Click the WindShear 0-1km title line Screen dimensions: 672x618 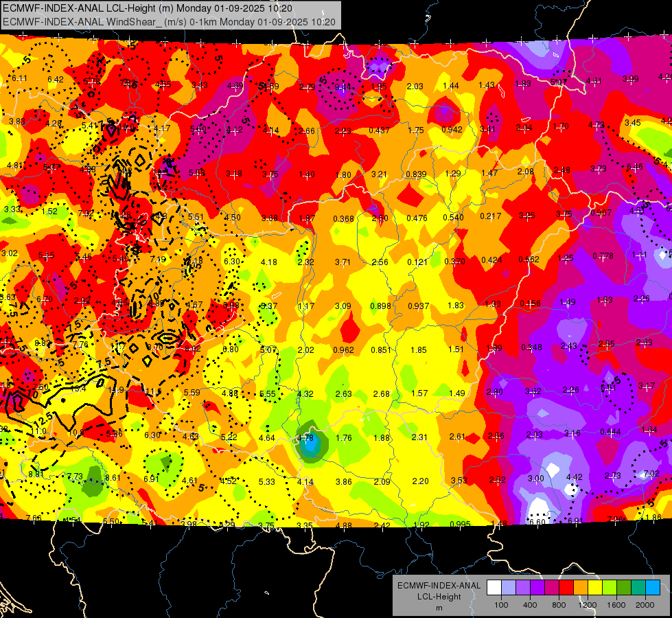169,21
